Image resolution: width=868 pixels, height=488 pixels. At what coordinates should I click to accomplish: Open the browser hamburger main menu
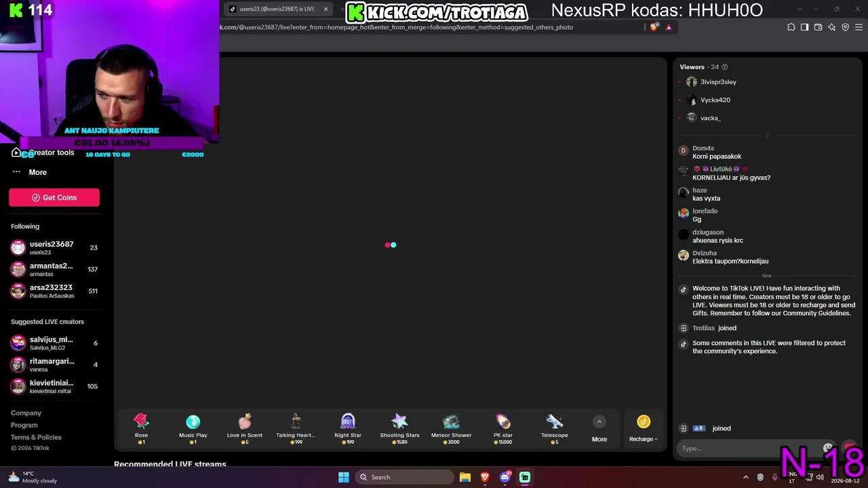[859, 27]
